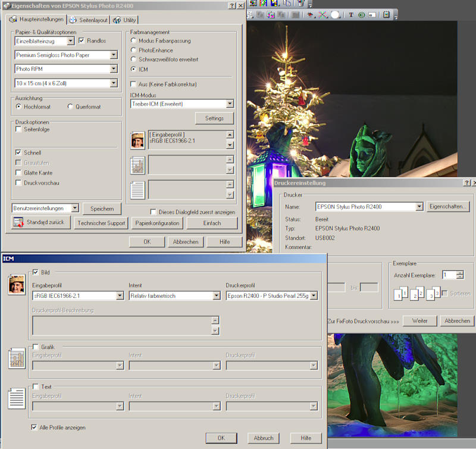Select the Text tool 'T' icon

click(351, 14)
